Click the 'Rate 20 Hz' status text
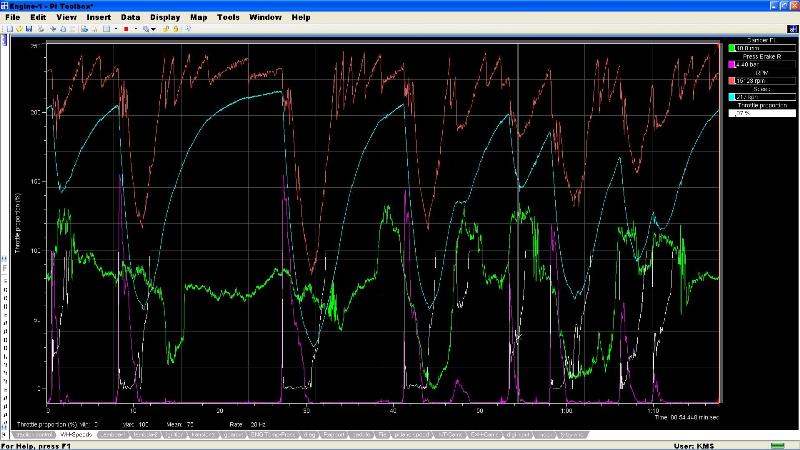This screenshot has width=800, height=450. [247, 424]
